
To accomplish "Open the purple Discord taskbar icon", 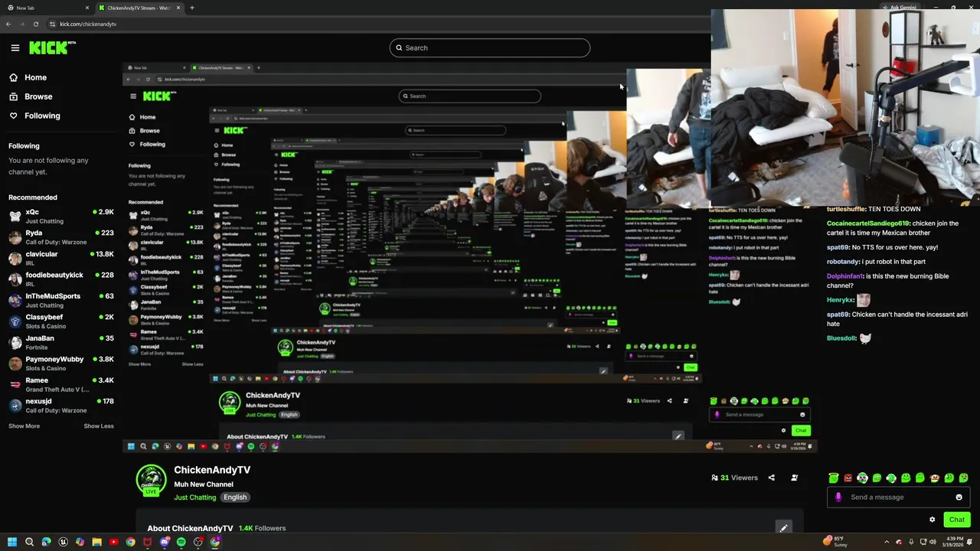I will pyautogui.click(x=164, y=542).
